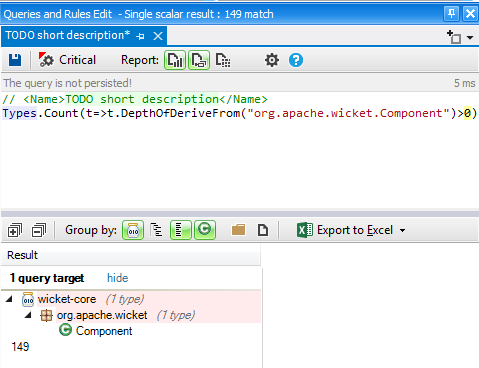Click the 149 result value
The width and height of the screenshot is (479, 368).
tap(20, 347)
